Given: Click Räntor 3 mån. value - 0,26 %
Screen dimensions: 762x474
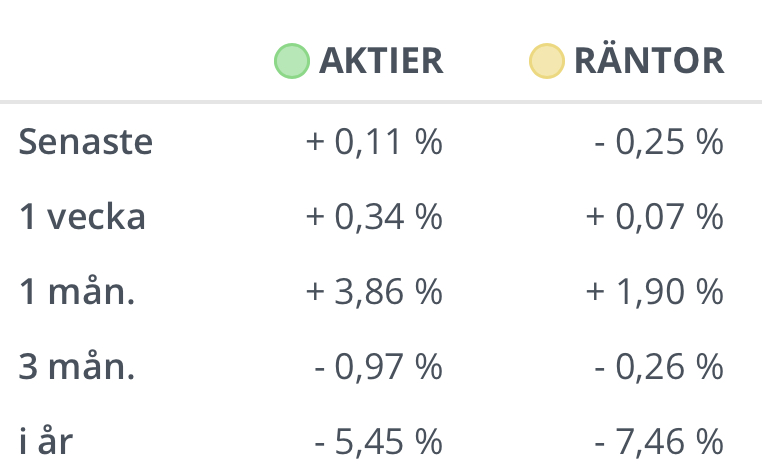Looking at the screenshot, I should coord(658,367).
